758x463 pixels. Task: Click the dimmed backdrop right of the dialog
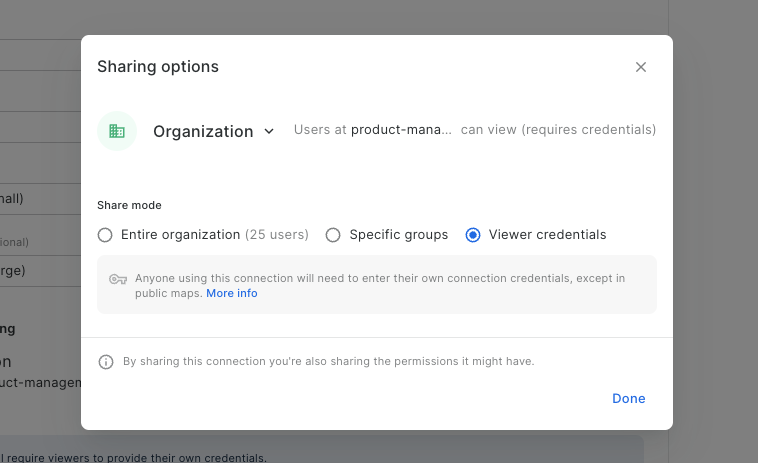(715, 230)
